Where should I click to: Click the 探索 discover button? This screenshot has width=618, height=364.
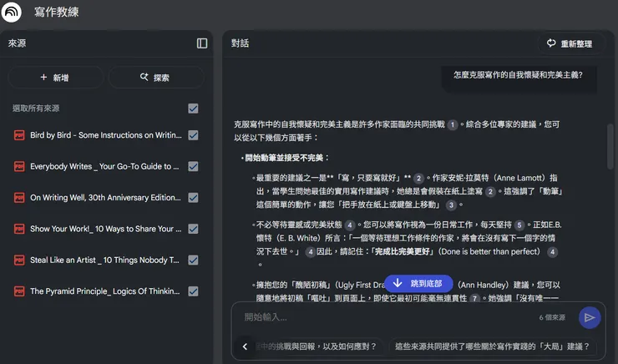155,78
